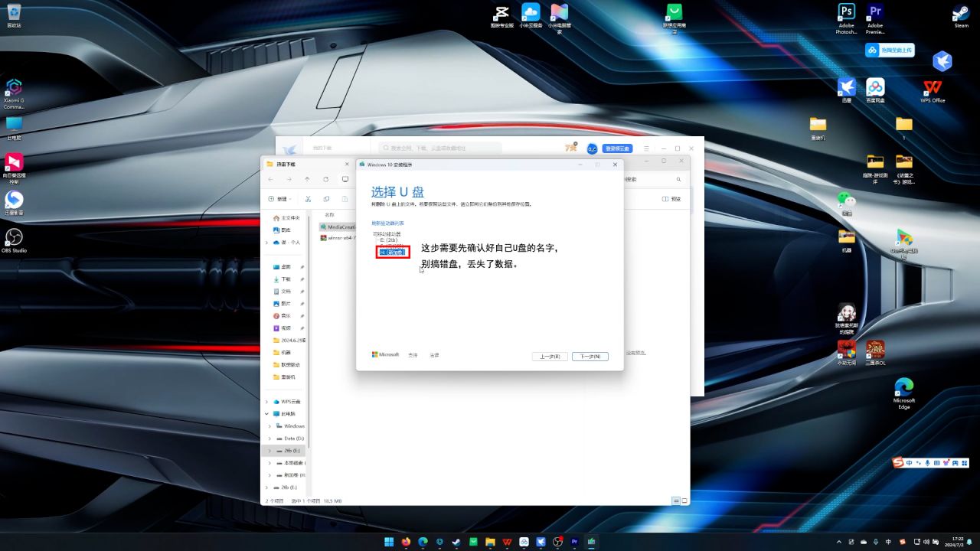
Task: Open the 迅雷 desktop shortcut
Action: point(847,90)
